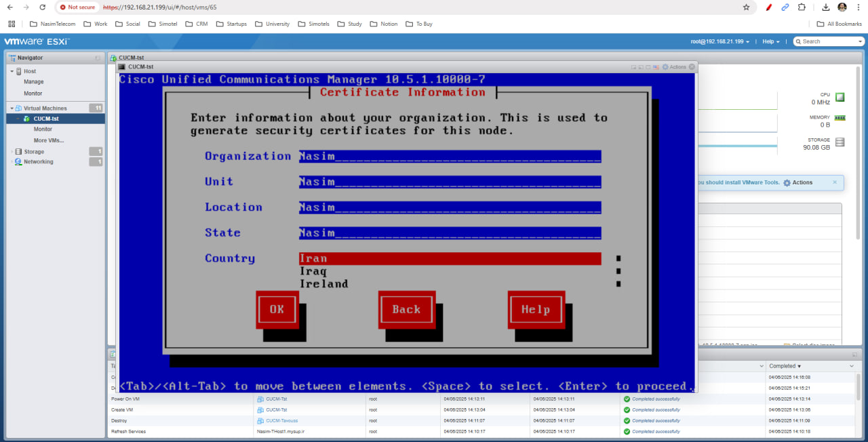Select Iran in the Country list

[x=450, y=258]
